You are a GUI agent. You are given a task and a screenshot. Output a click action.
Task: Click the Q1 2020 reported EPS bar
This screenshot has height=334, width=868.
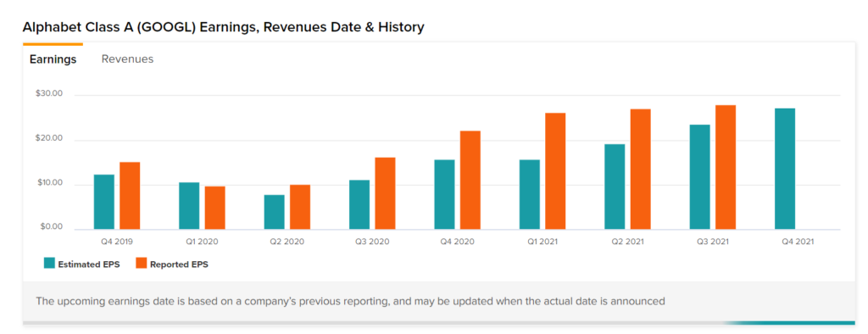(x=214, y=208)
